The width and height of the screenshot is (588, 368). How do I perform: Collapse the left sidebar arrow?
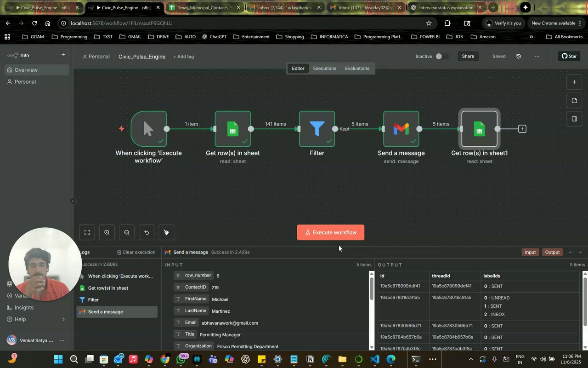pyautogui.click(x=73, y=201)
